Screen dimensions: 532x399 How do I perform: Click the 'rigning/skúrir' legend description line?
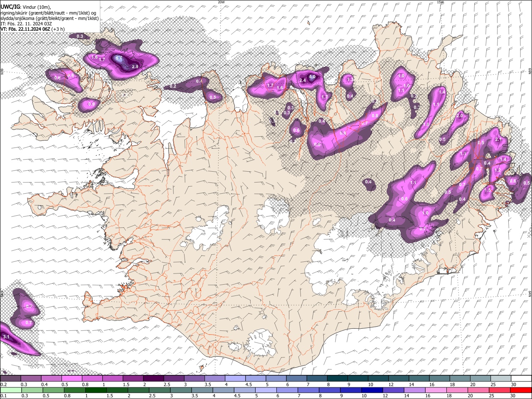(49, 12)
